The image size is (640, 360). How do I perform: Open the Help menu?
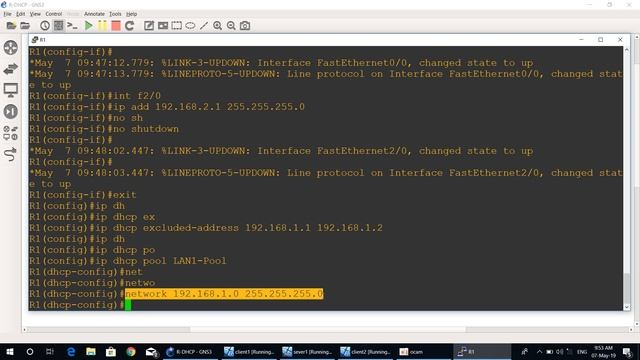[x=131, y=14]
